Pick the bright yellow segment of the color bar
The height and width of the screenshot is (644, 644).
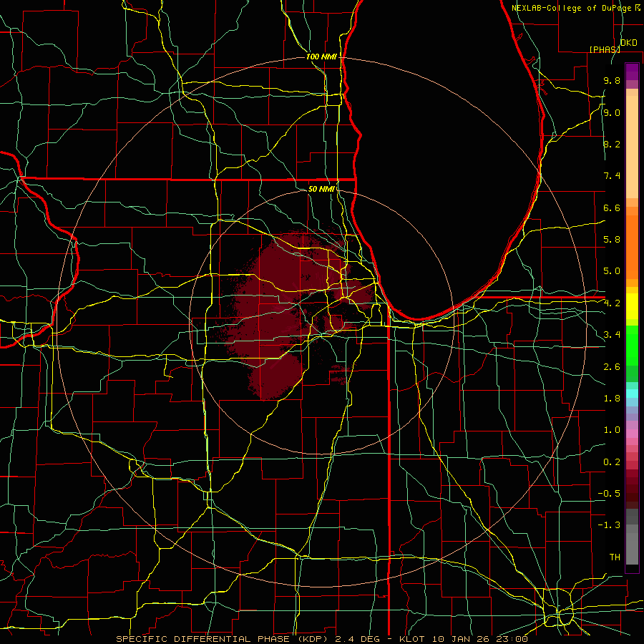point(632,306)
